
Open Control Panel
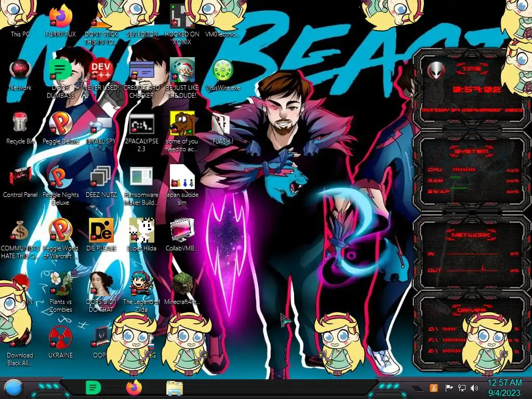[x=20, y=181]
